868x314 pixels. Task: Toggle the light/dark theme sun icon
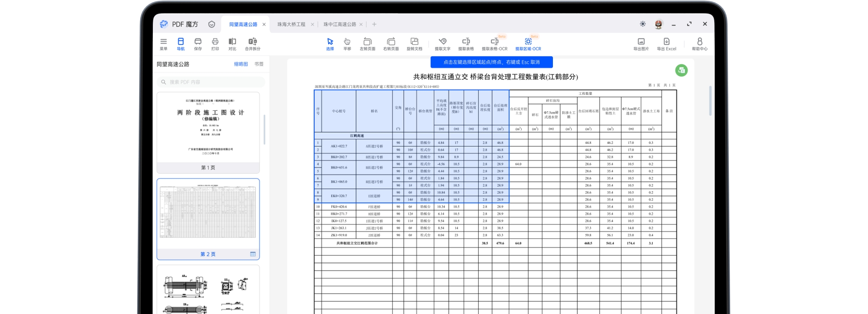coord(643,24)
